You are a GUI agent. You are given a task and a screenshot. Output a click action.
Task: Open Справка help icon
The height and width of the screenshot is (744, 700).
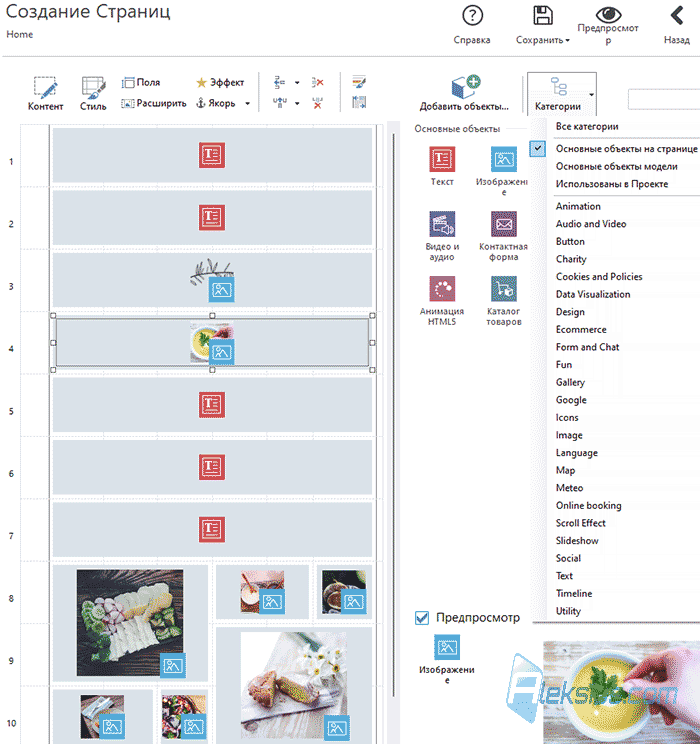(472, 16)
